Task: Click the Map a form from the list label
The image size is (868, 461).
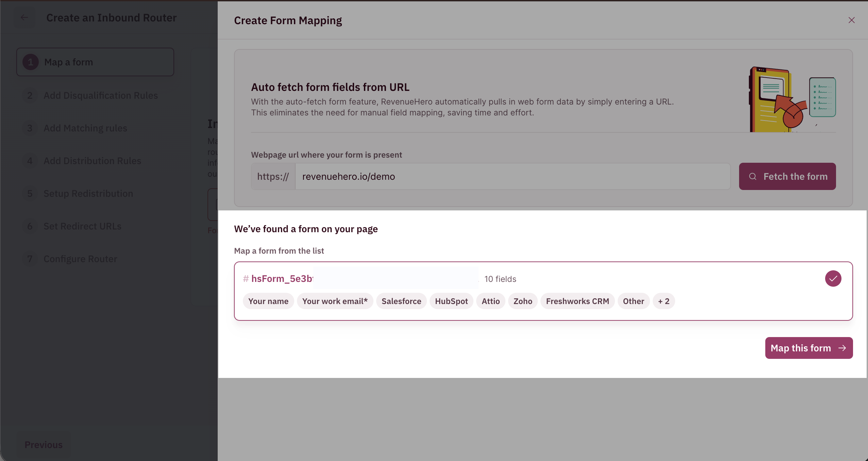Action: pyautogui.click(x=279, y=251)
